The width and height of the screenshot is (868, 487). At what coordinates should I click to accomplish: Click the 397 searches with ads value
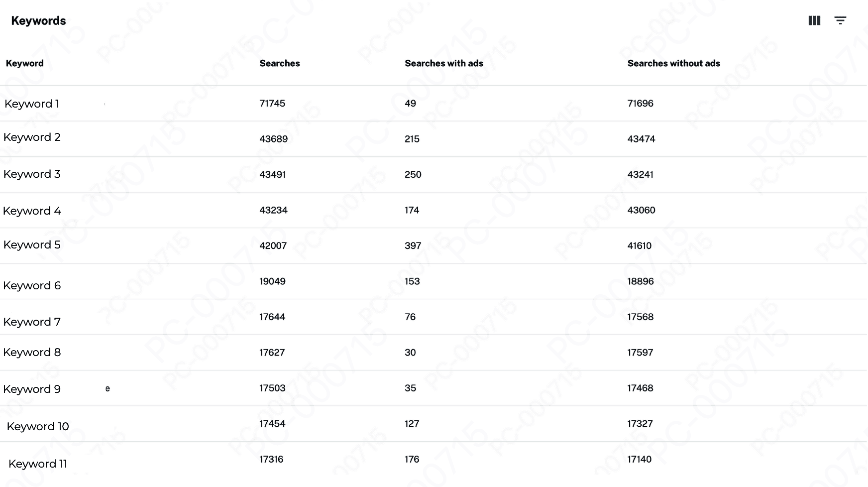(x=413, y=245)
